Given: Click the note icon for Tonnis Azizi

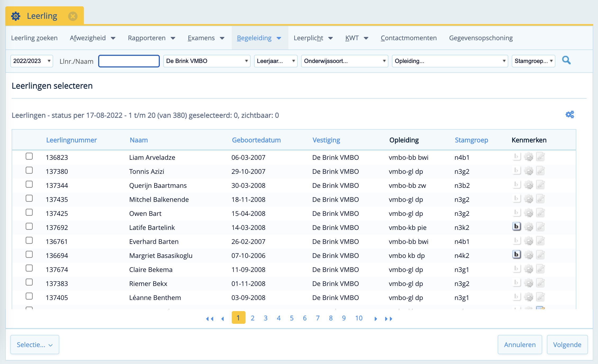Looking at the screenshot, I should tap(540, 171).
